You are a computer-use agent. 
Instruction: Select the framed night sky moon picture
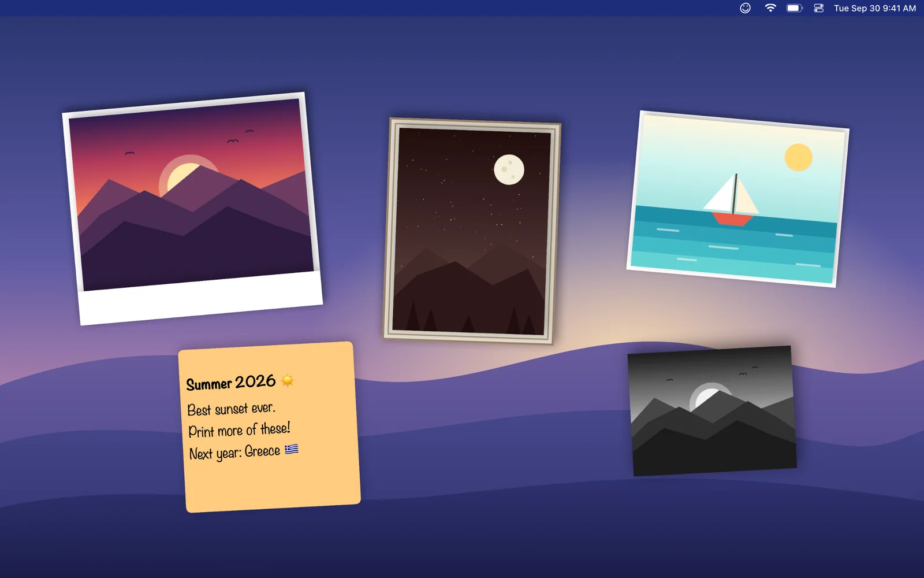pyautogui.click(x=471, y=231)
